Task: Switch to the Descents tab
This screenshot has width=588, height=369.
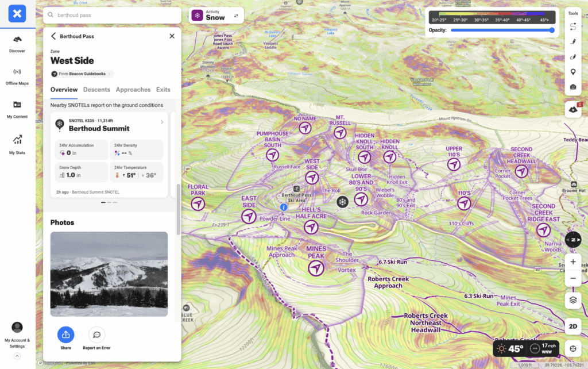Action: pyautogui.click(x=96, y=90)
